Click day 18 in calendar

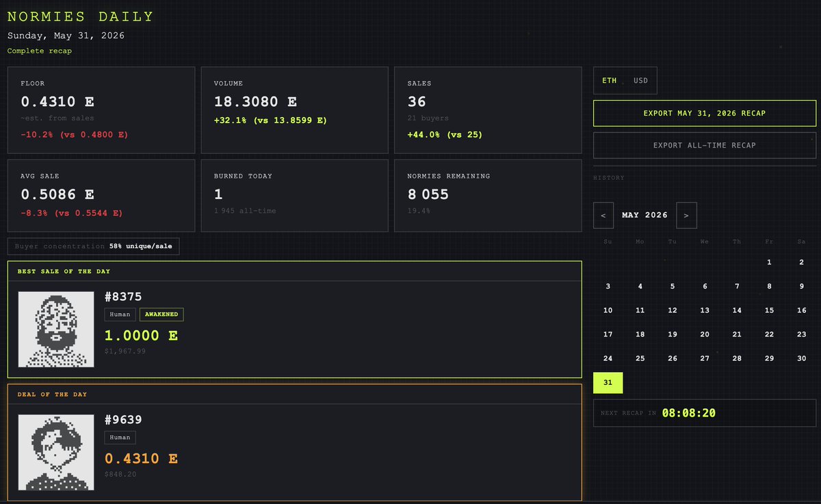(x=640, y=334)
